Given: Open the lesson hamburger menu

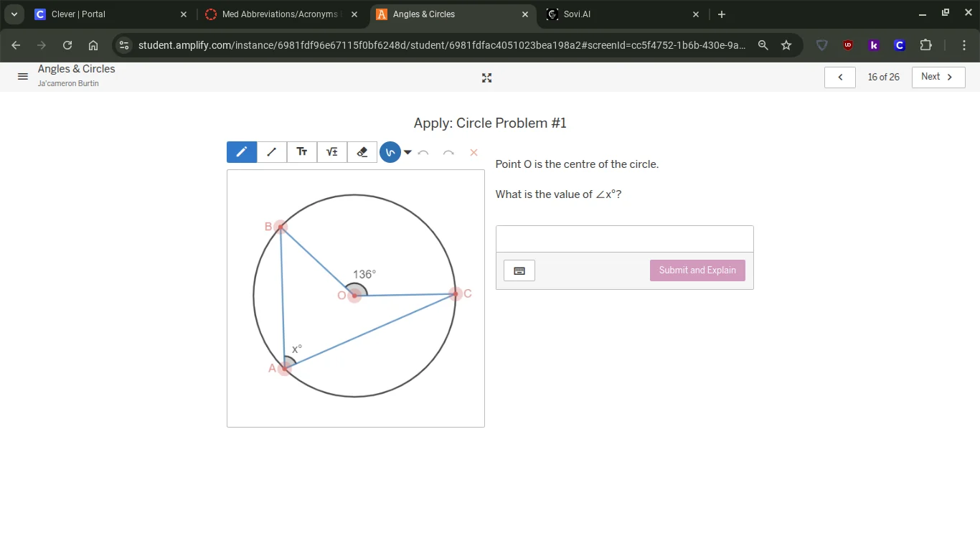Looking at the screenshot, I should (22, 77).
